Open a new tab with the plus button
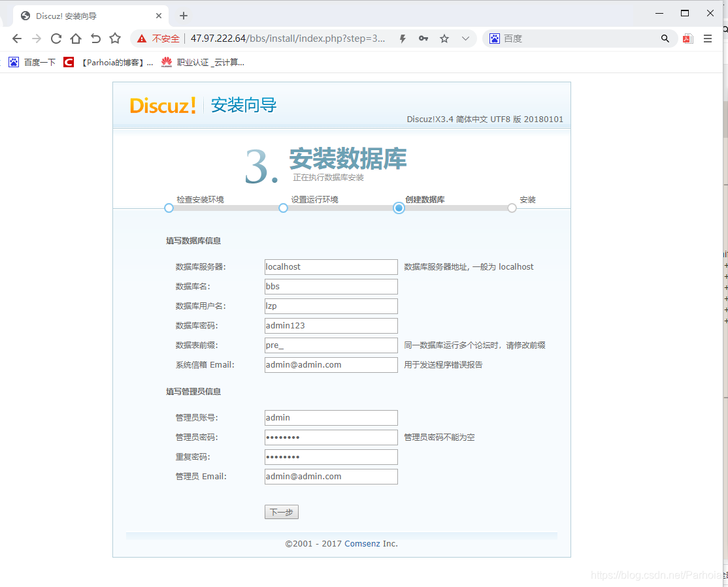Screen dimensions: 728x587 click(184, 16)
